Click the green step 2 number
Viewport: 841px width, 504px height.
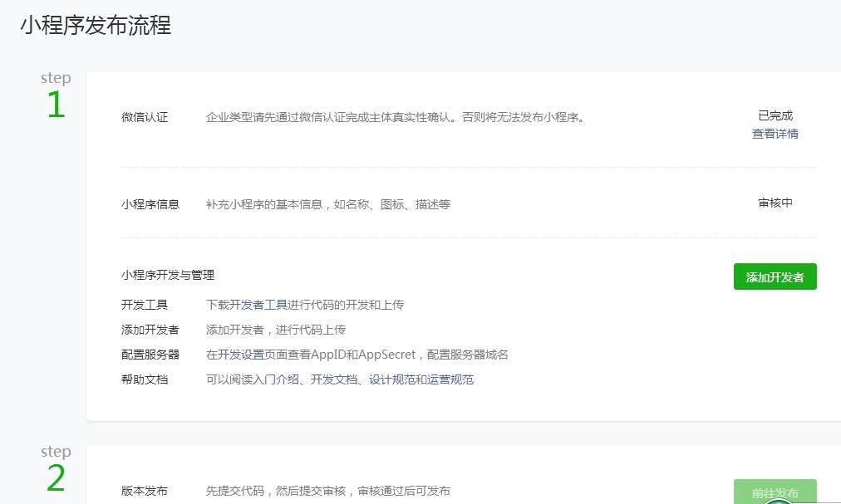pyautogui.click(x=56, y=479)
